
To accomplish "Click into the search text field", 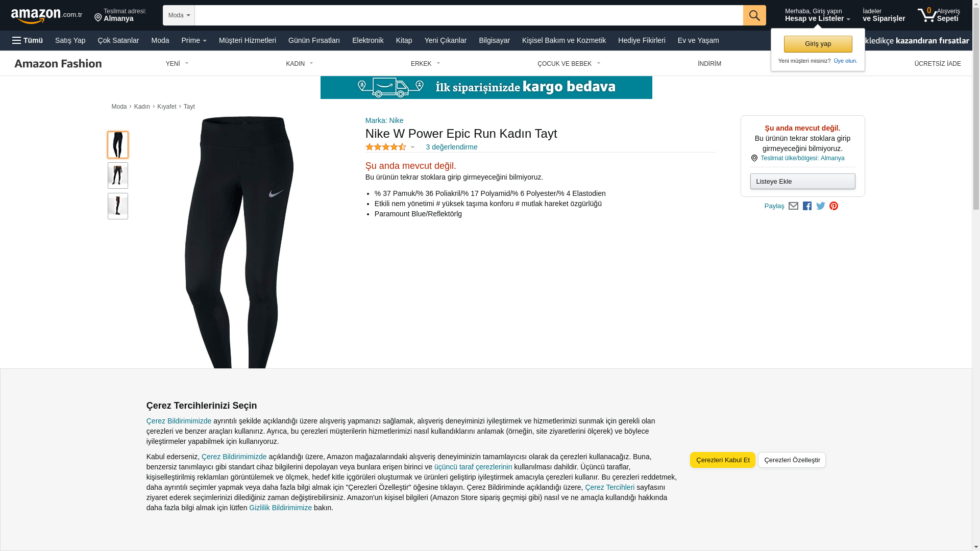I will pos(469,15).
